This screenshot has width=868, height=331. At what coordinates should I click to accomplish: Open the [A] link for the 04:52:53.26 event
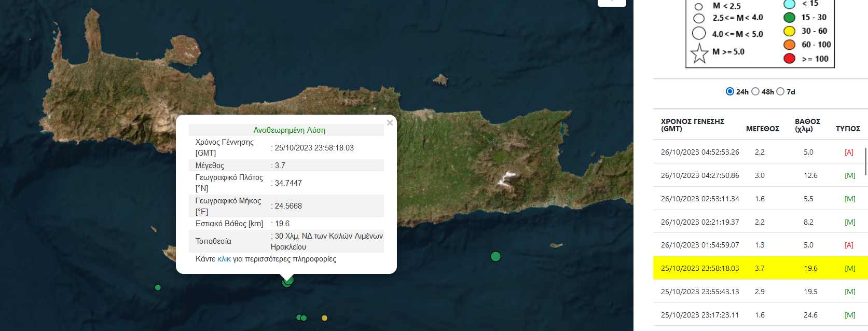click(x=849, y=152)
